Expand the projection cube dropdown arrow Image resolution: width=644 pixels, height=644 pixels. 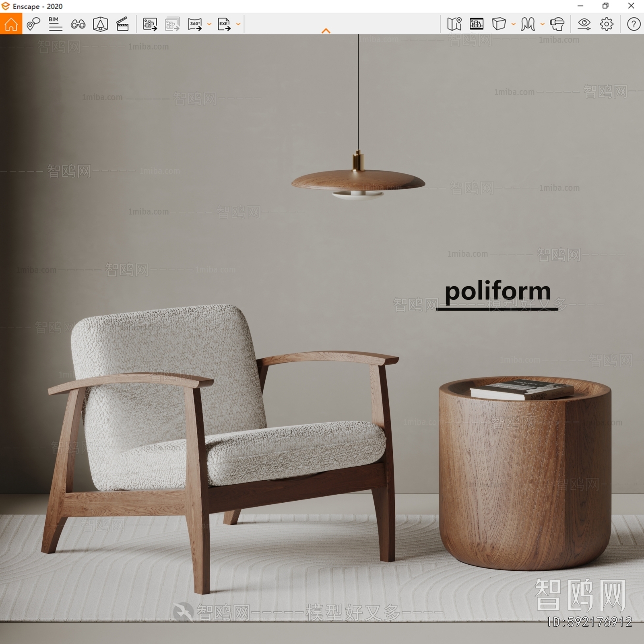(x=514, y=24)
